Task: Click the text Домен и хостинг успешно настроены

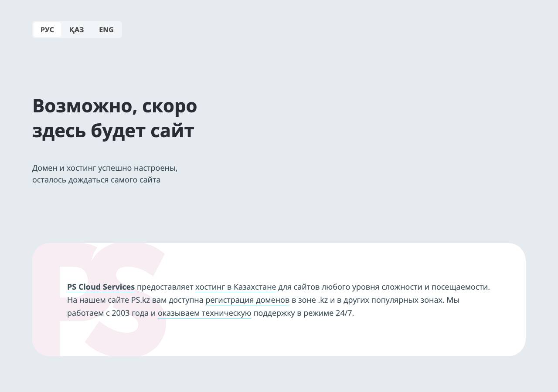Action: [x=105, y=168]
